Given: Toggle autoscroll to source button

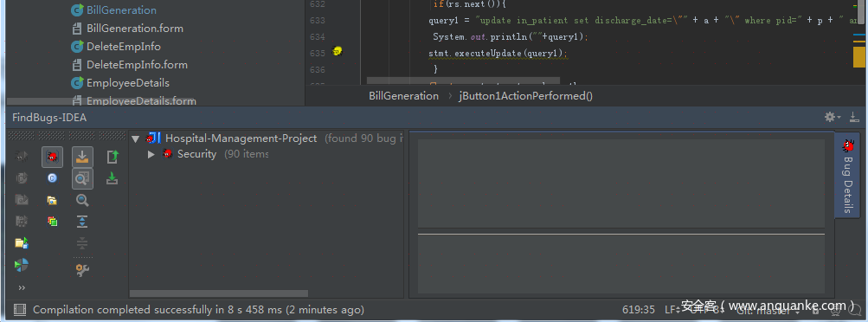Looking at the screenshot, I should pyautogui.click(x=82, y=158).
